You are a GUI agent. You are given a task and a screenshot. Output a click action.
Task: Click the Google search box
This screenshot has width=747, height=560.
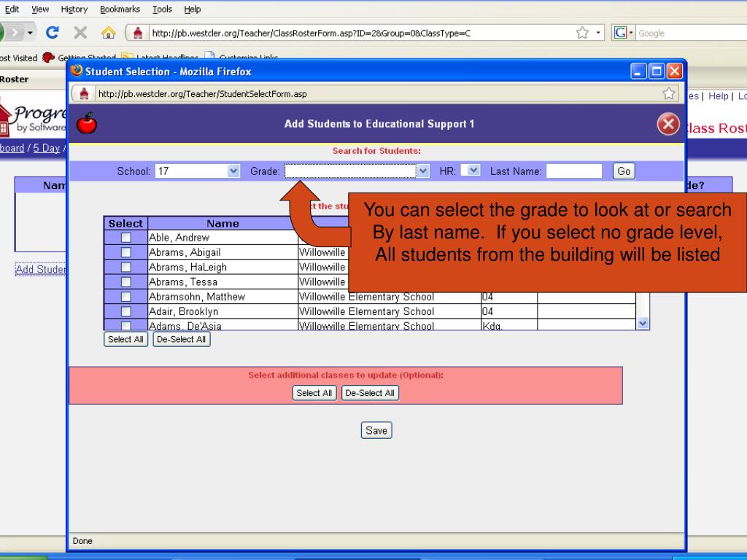pyautogui.click(x=692, y=33)
